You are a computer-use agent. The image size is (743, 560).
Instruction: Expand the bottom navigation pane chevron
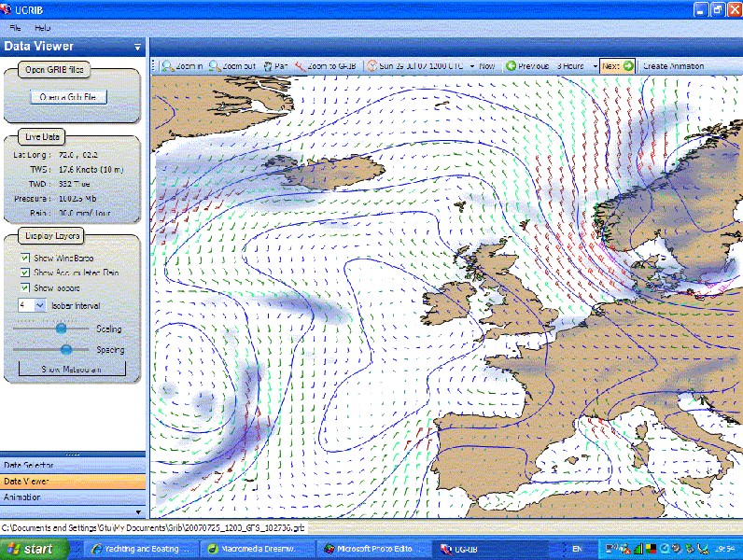click(139, 511)
